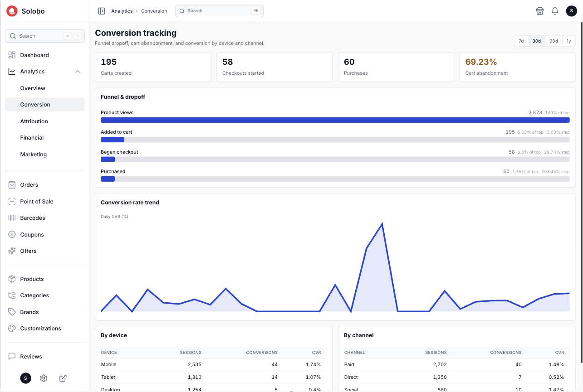Open the notifications bell
Screen dimensions: 583x392
click(555, 11)
